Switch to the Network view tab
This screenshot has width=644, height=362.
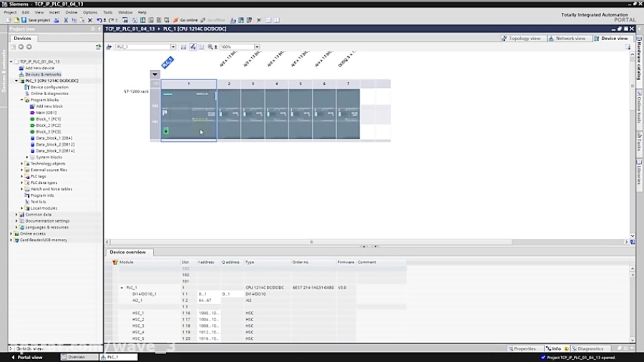[567, 38]
